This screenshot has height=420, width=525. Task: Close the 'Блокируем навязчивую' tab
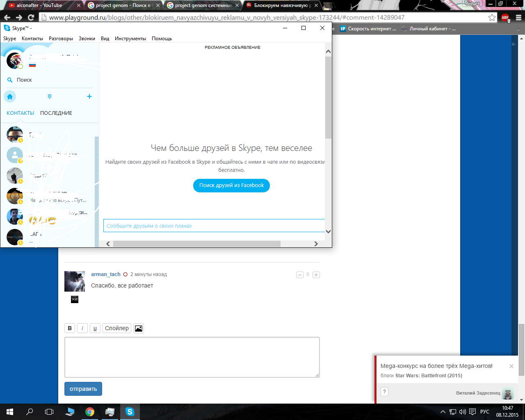pos(316,5)
